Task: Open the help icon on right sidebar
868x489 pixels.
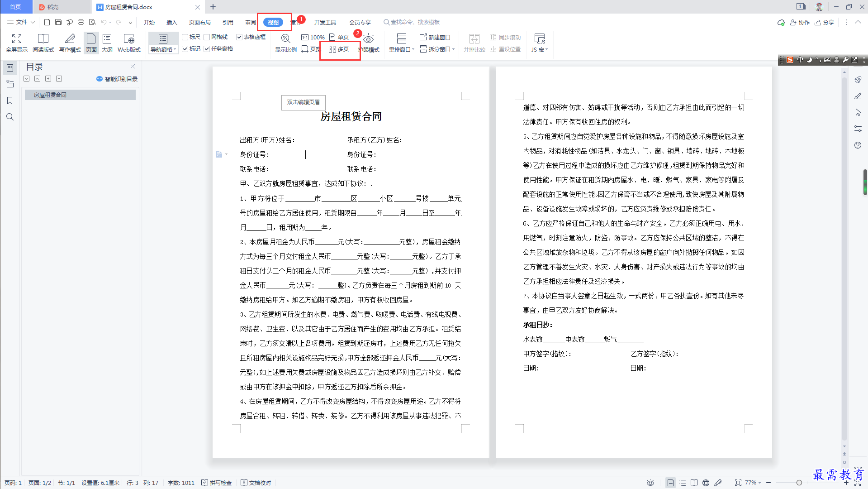Action: pyautogui.click(x=858, y=145)
